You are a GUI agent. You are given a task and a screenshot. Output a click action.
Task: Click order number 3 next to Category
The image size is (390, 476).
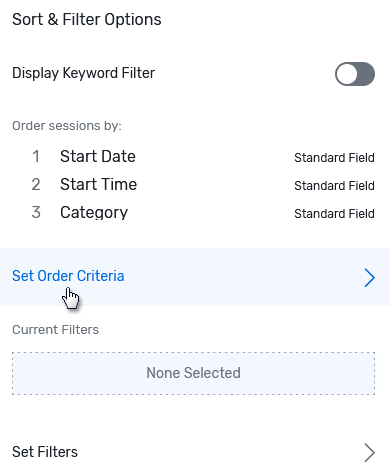[36, 212]
